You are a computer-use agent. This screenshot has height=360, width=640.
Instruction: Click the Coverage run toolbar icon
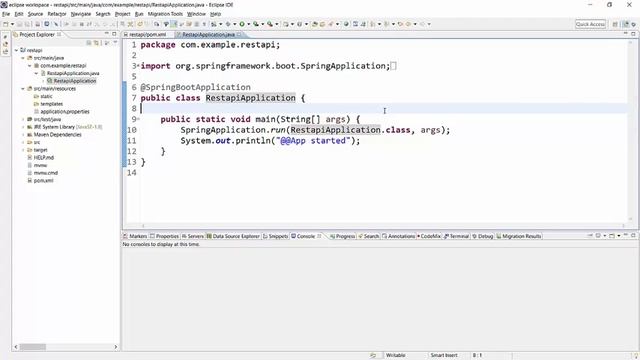[x=256, y=24]
